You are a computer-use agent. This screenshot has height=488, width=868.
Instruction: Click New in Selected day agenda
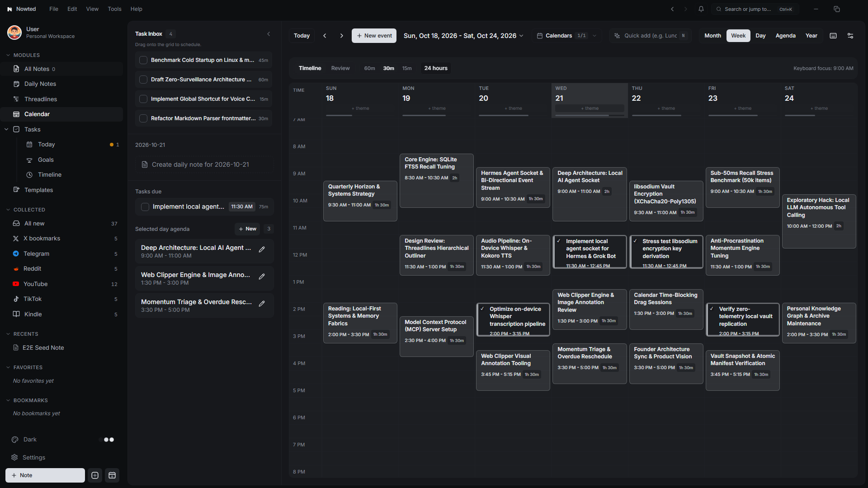247,229
